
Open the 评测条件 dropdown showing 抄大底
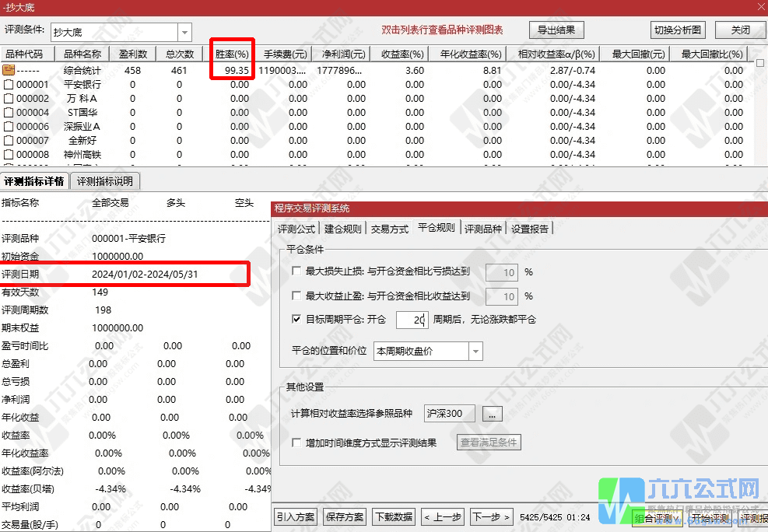click(x=184, y=32)
